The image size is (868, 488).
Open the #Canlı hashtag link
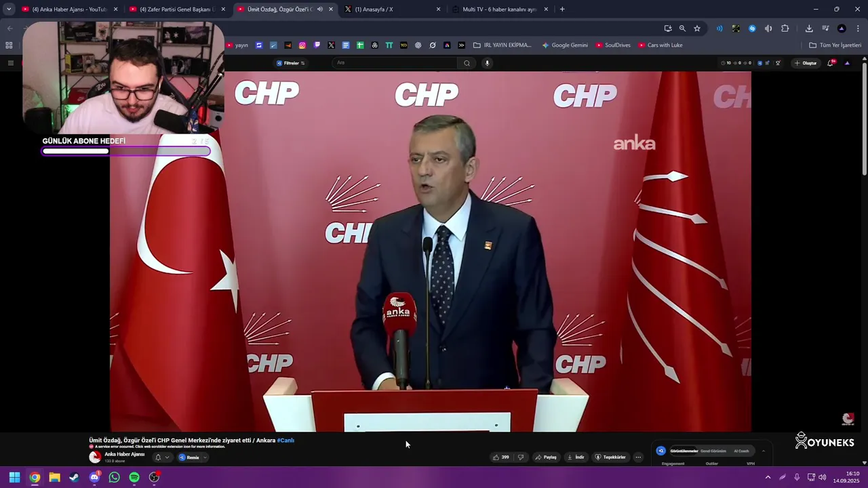point(285,441)
